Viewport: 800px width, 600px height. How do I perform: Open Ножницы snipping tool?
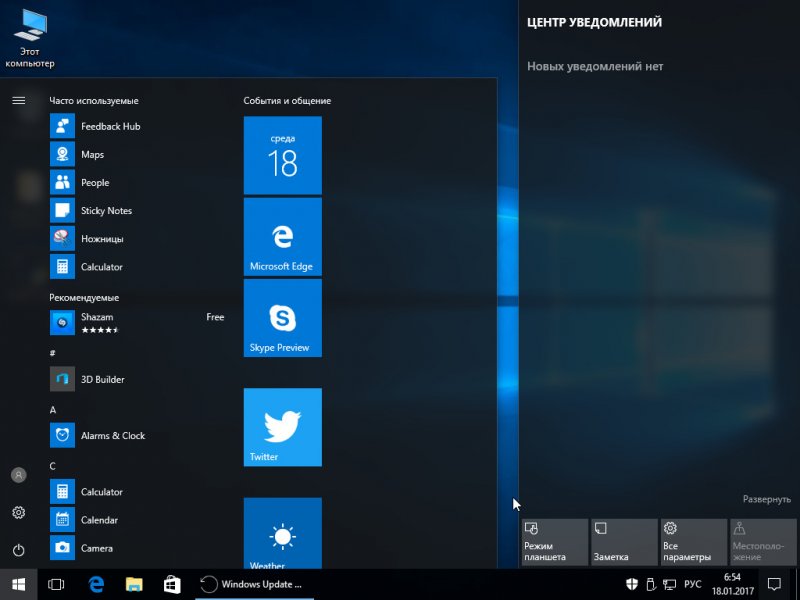(x=136, y=239)
